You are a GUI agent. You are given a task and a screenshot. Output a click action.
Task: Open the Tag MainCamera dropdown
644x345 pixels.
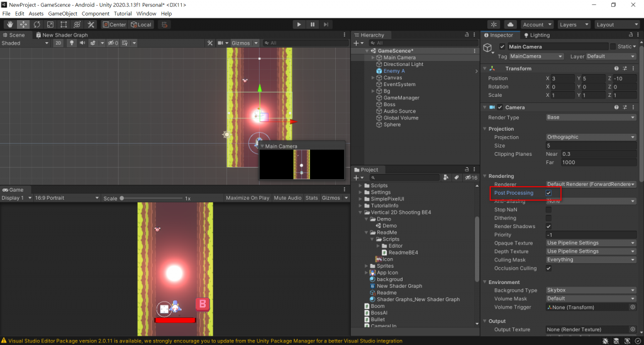(536, 56)
